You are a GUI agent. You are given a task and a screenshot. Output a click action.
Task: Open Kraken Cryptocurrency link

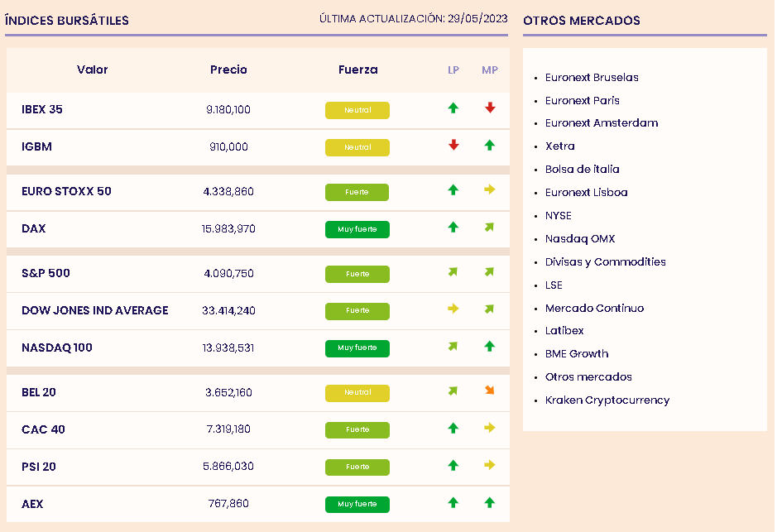607,400
